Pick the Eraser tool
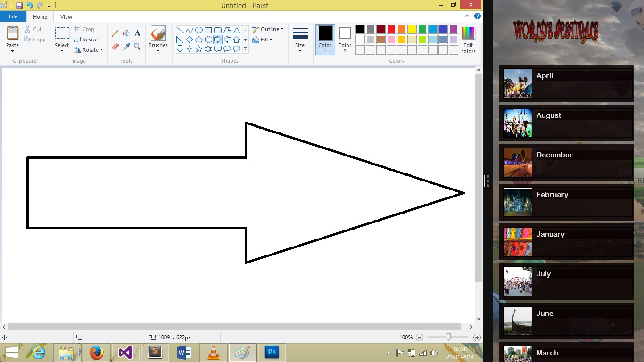Screen dimensions: 644x362 click(x=115, y=47)
